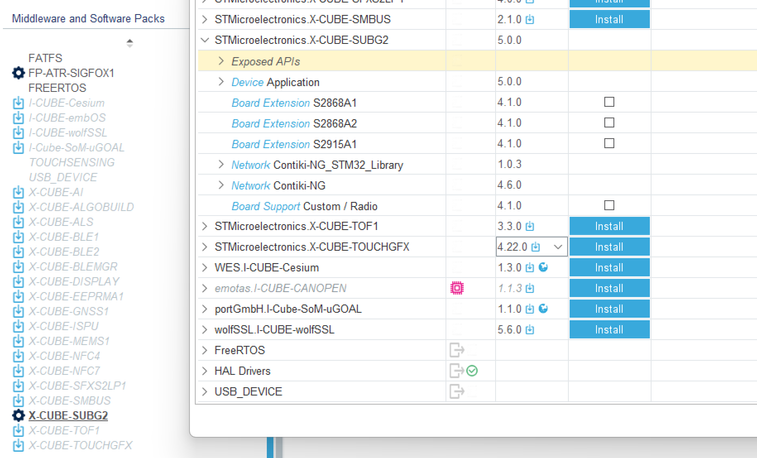Install the X-CUBE-TOUCHGFX pack
This screenshot has width=757, height=458.
(609, 247)
